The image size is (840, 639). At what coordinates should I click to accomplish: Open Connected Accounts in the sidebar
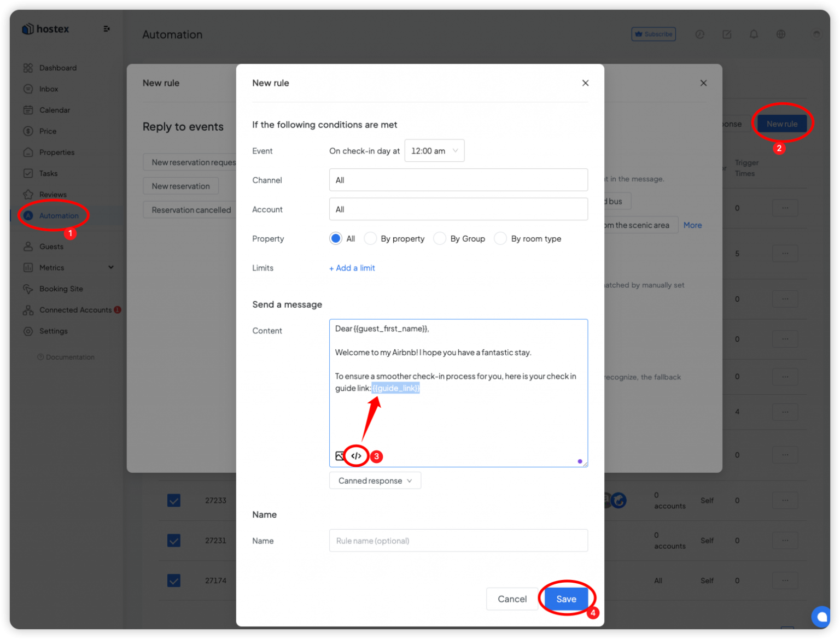[75, 310]
